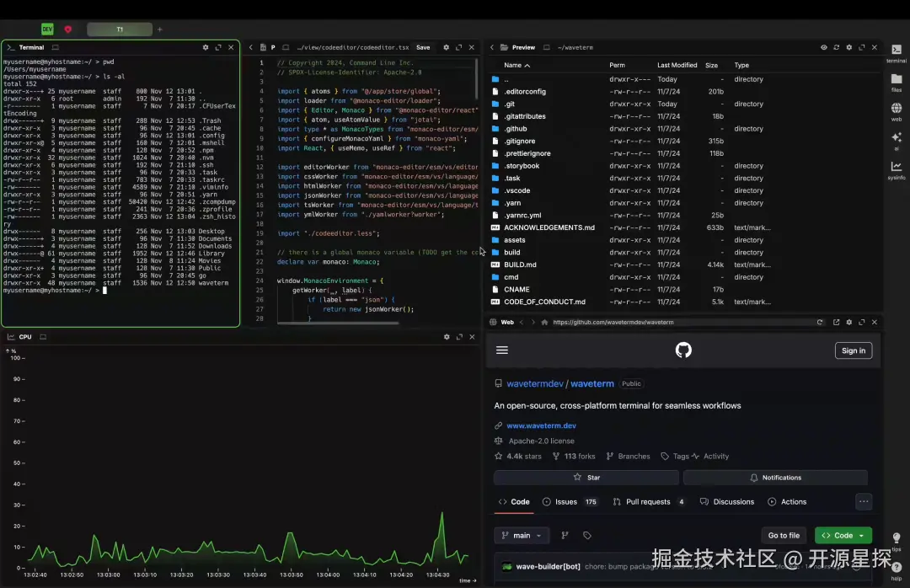This screenshot has width=910, height=588.
Task: Magnify the Terminal block
Action: click(x=218, y=48)
